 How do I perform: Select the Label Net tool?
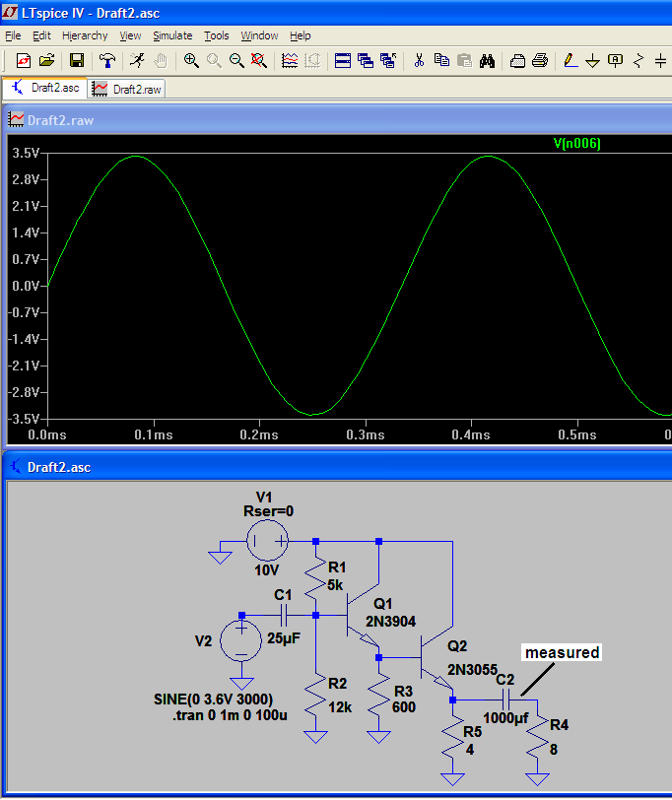click(616, 61)
